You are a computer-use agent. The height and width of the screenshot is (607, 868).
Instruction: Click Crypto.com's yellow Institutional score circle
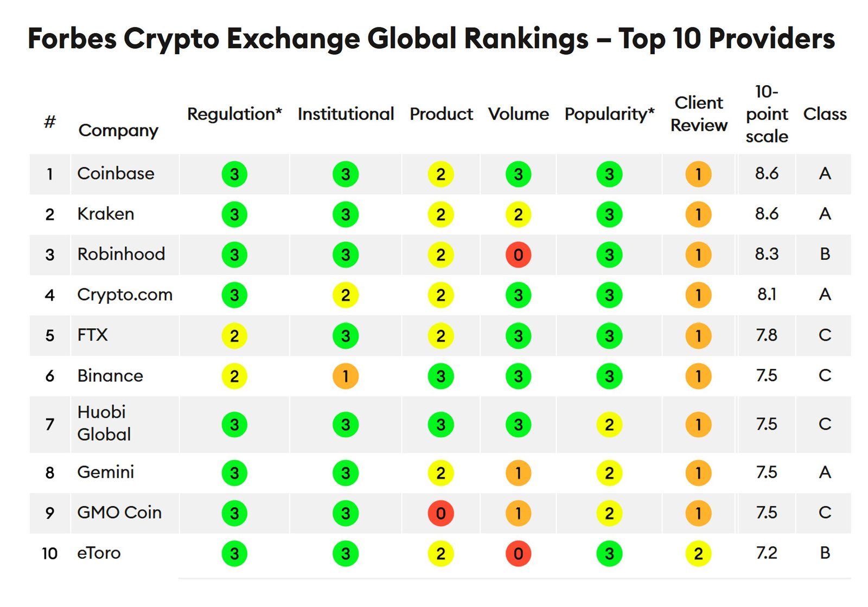tap(346, 296)
